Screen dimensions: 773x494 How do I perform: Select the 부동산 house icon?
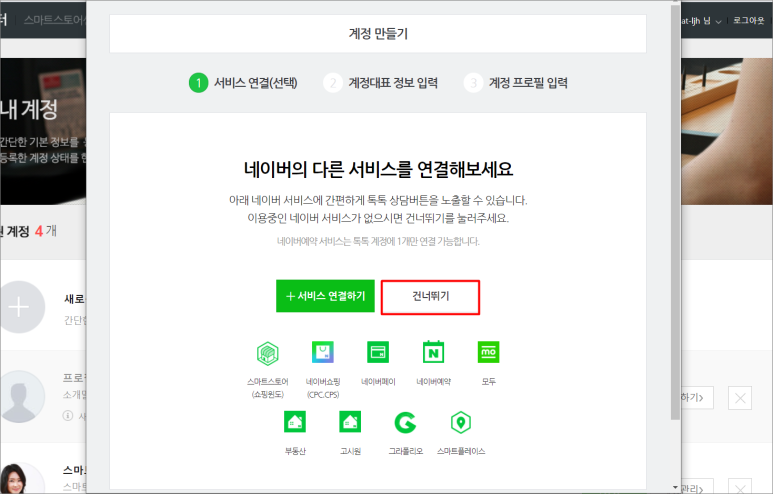coord(295,422)
